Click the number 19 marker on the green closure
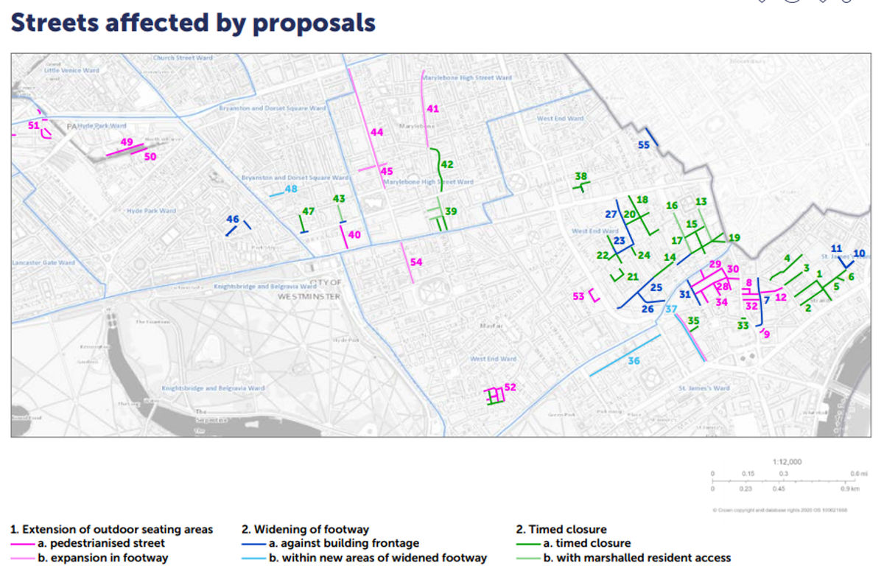 pyautogui.click(x=733, y=238)
